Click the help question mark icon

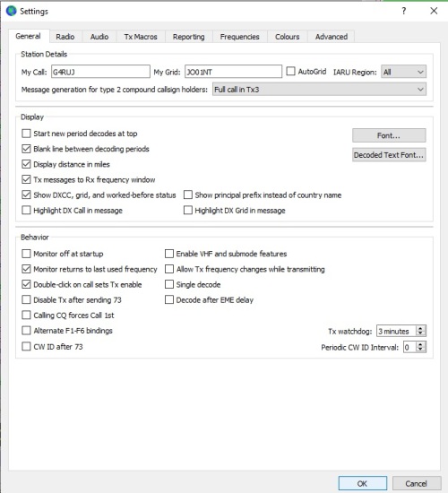pos(404,11)
